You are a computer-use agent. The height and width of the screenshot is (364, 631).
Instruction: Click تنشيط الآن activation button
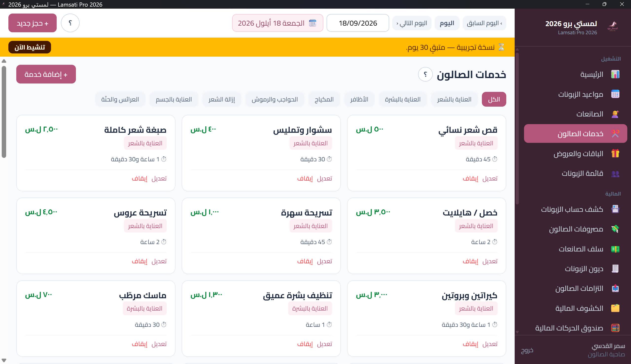tap(30, 47)
